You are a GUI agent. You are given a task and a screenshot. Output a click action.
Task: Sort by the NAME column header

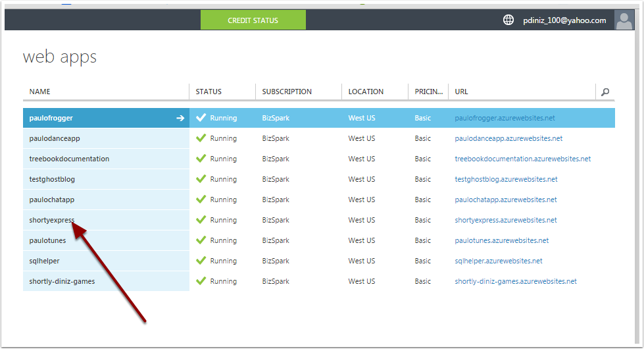[x=40, y=92]
